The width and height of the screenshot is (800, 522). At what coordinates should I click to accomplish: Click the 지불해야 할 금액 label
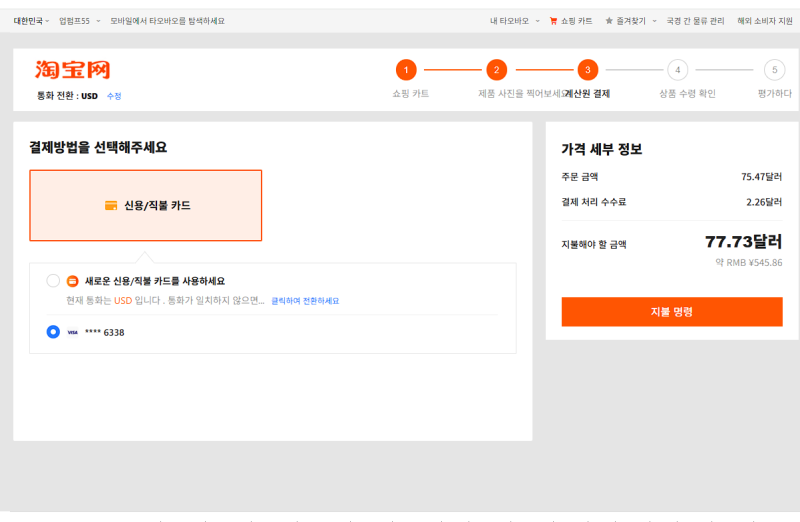[x=594, y=244]
